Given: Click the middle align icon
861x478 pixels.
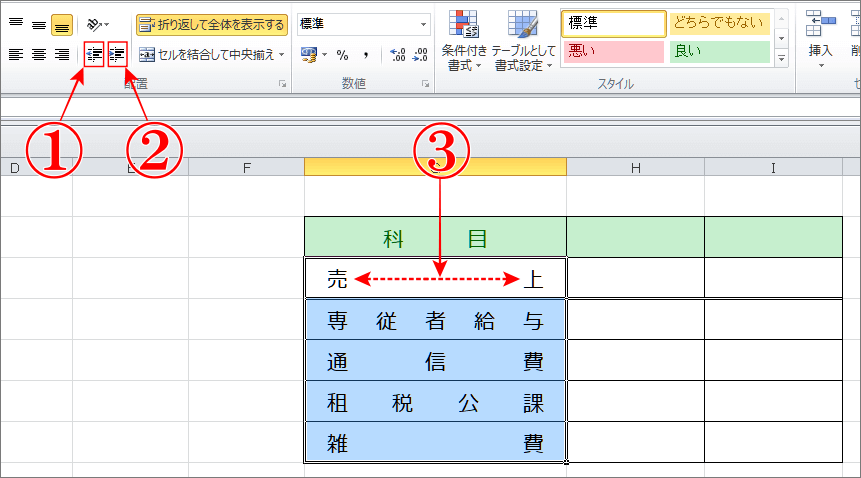Looking at the screenshot, I should [39, 25].
